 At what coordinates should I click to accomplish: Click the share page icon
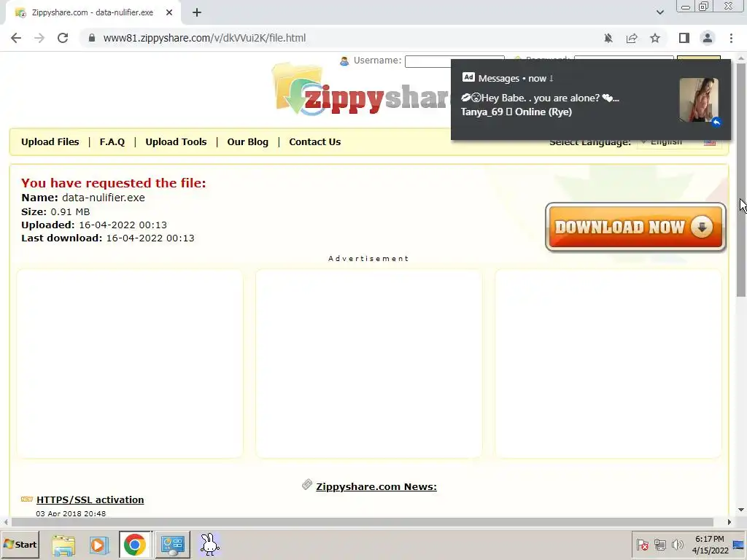coord(632,38)
